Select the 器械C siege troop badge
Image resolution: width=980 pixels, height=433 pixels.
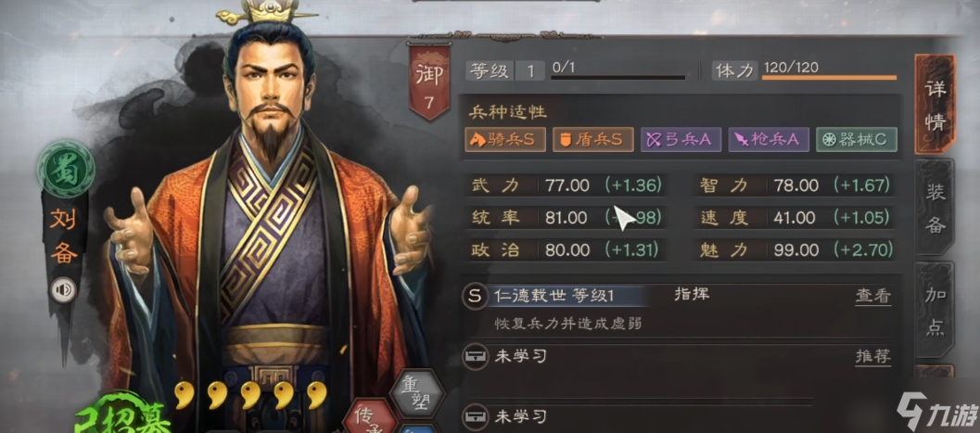click(x=857, y=140)
